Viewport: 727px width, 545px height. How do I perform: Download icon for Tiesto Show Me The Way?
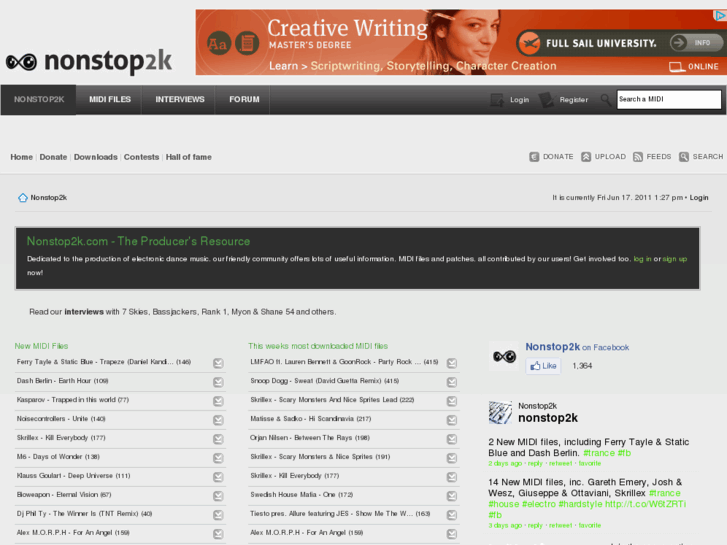452,515
